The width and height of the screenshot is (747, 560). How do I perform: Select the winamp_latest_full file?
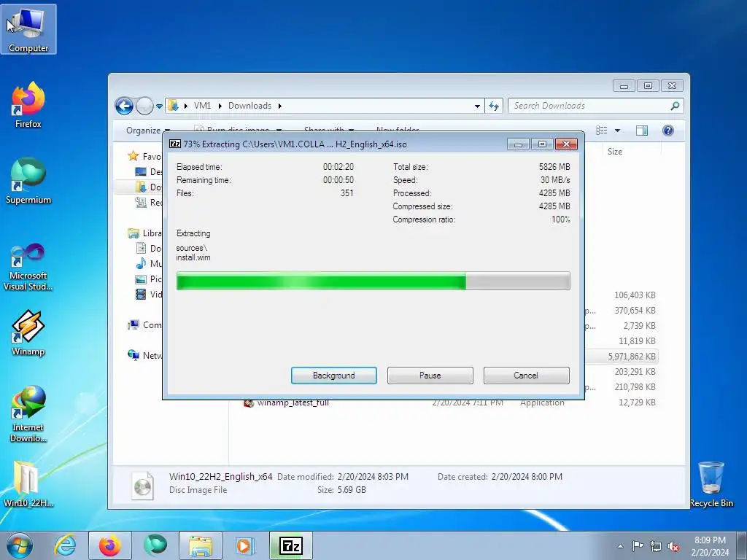293,403
